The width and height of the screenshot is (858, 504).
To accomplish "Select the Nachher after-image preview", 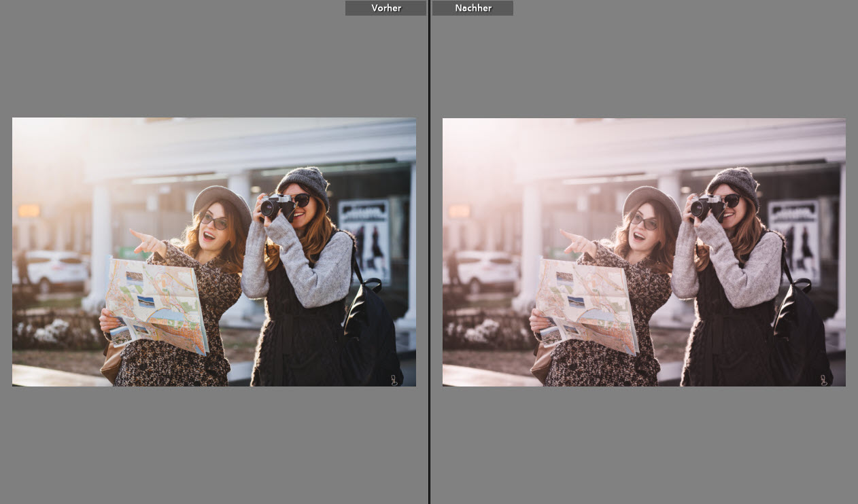I will [644, 252].
